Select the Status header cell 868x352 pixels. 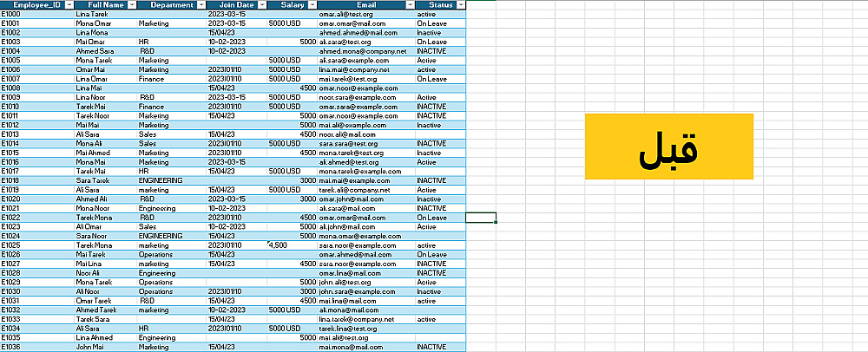coord(440,4)
